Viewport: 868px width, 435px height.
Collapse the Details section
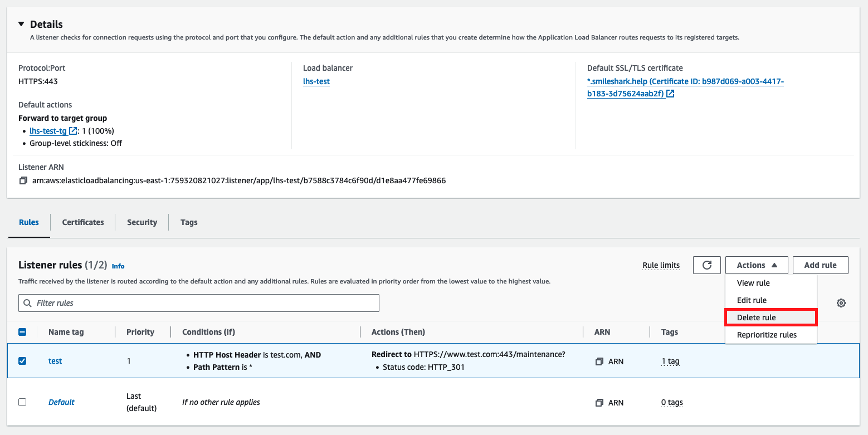click(x=21, y=24)
